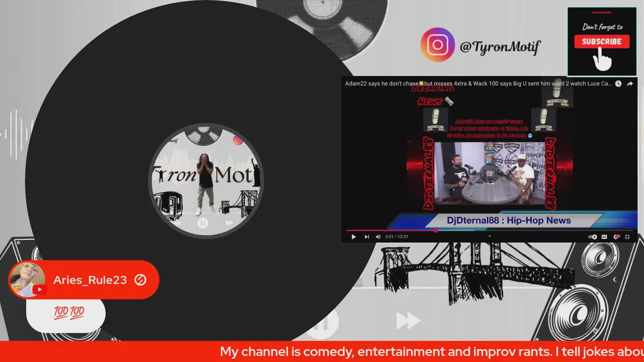Click the pause icon in center vinyl label
This screenshot has width=644, height=362.
[x=203, y=223]
